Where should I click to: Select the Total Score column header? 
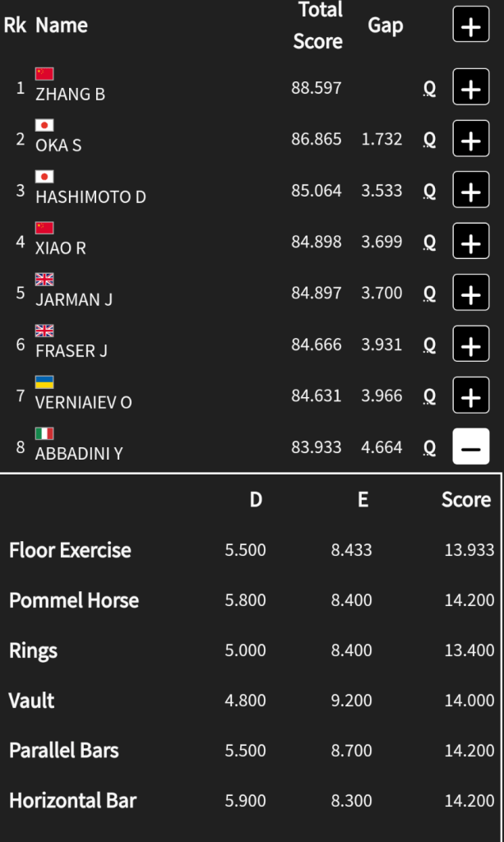318,25
